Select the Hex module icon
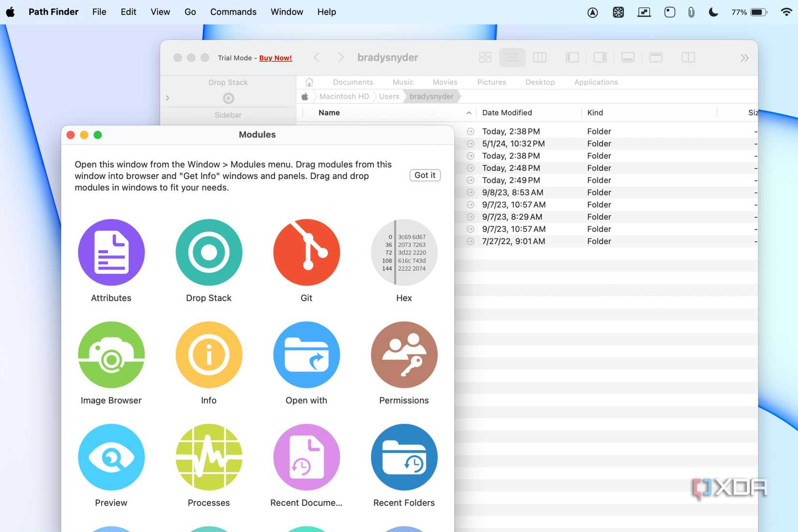The image size is (798, 532). coord(404,252)
